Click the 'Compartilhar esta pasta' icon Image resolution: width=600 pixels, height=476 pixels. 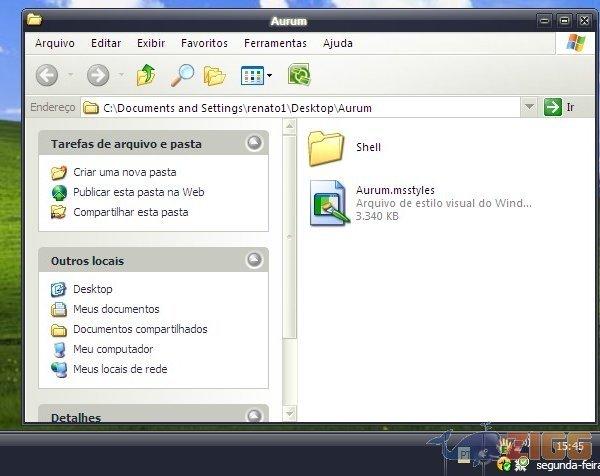(59, 212)
